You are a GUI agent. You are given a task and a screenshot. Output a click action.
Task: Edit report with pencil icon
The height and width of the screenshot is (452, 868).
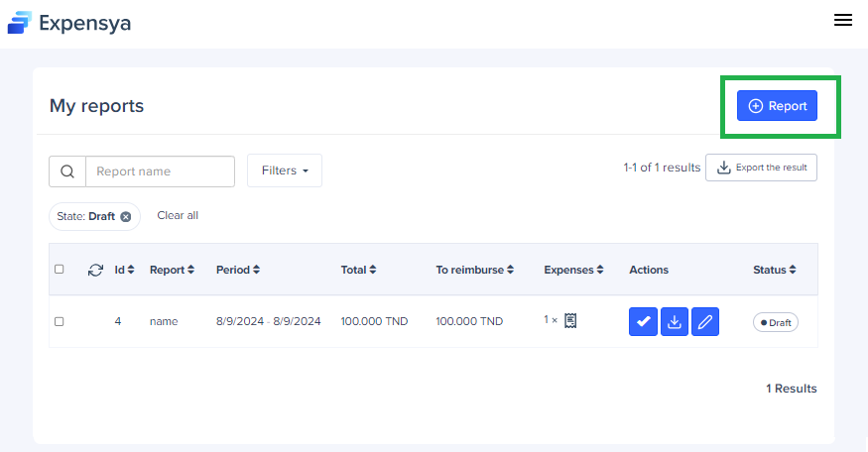705,321
